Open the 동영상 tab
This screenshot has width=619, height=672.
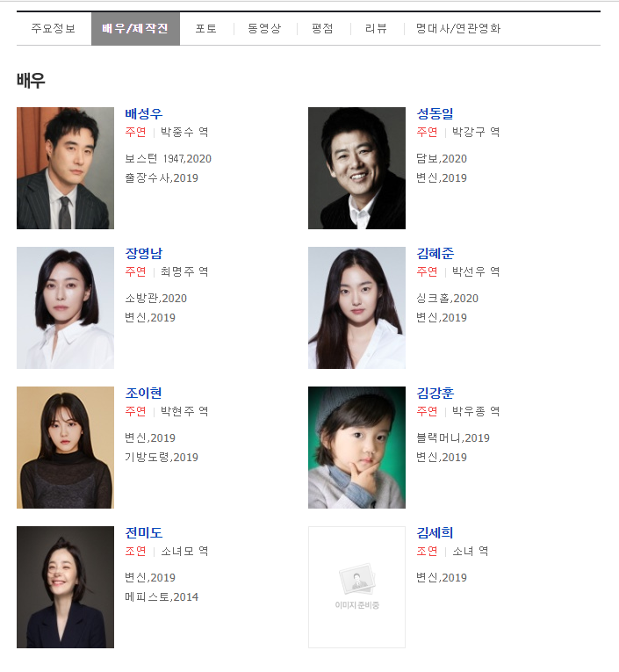(x=265, y=28)
